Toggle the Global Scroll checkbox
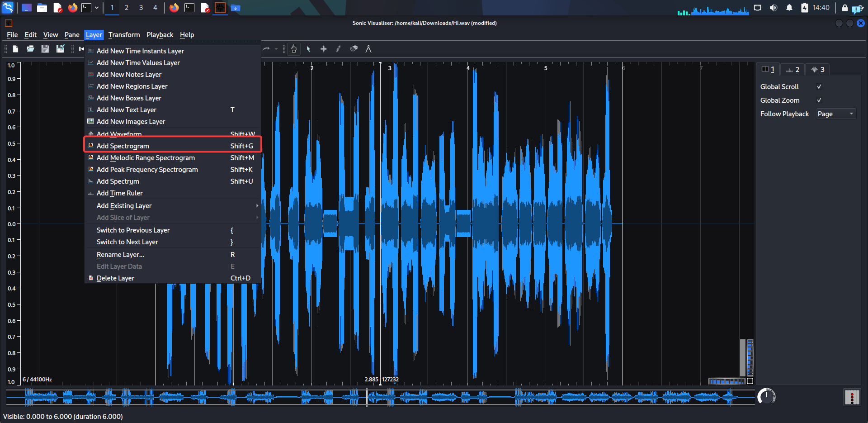This screenshot has width=868, height=423. (819, 87)
